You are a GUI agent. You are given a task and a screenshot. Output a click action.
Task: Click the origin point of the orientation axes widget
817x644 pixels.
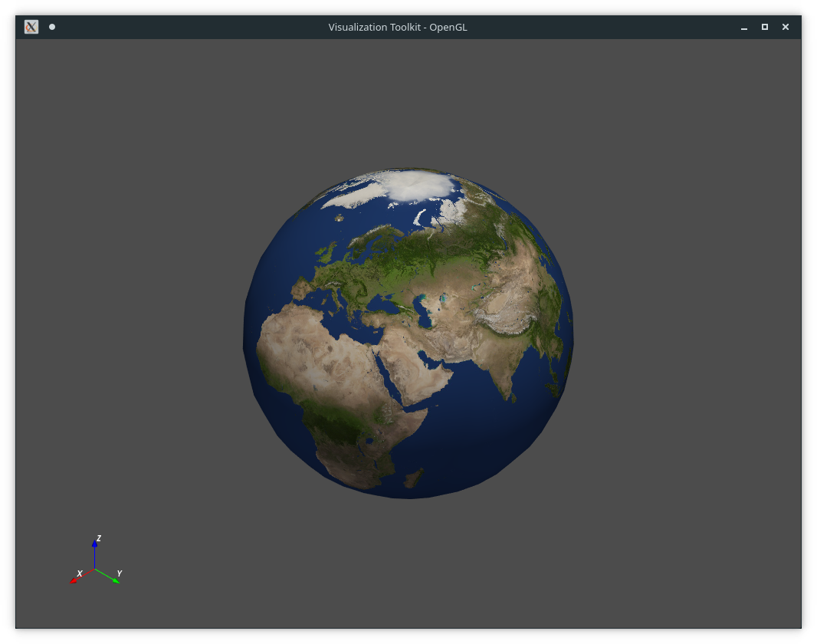pos(95,569)
